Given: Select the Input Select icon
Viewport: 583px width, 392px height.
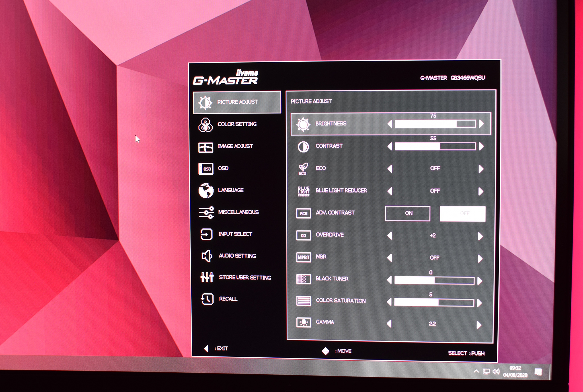Looking at the screenshot, I should click(x=206, y=234).
